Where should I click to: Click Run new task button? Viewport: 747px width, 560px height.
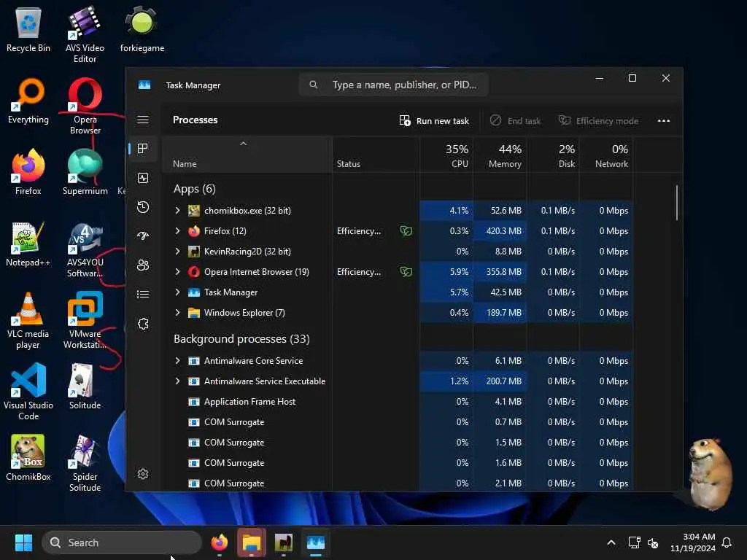434,121
